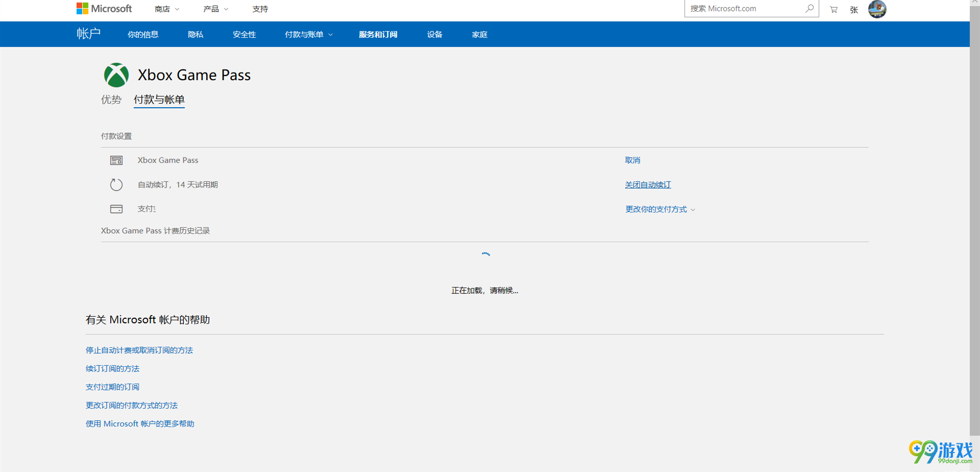Open the 服务和订阅 tab

click(x=378, y=34)
